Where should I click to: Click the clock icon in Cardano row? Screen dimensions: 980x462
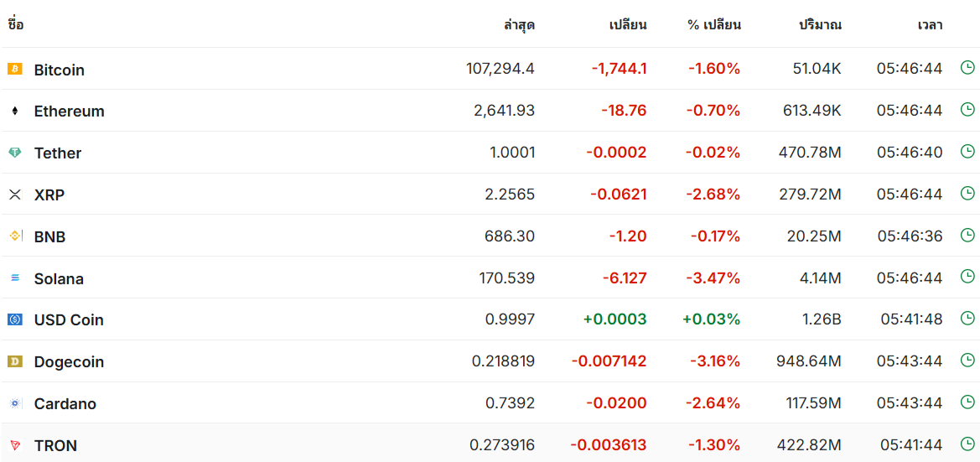pos(967,402)
